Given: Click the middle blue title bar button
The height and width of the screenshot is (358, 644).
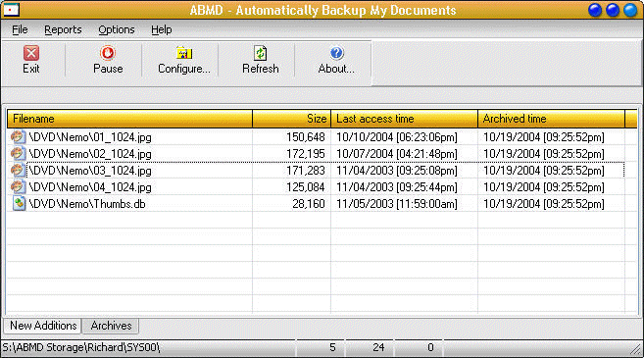Looking at the screenshot, I should [613, 10].
